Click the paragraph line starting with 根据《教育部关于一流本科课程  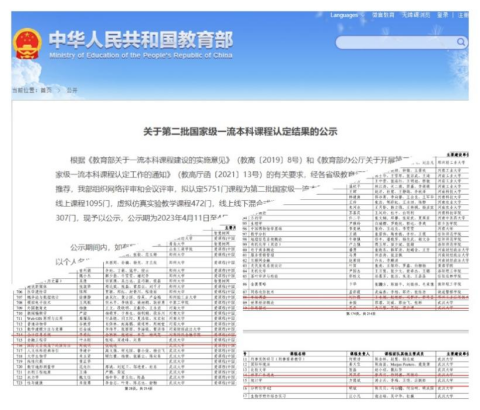tap(241, 160)
